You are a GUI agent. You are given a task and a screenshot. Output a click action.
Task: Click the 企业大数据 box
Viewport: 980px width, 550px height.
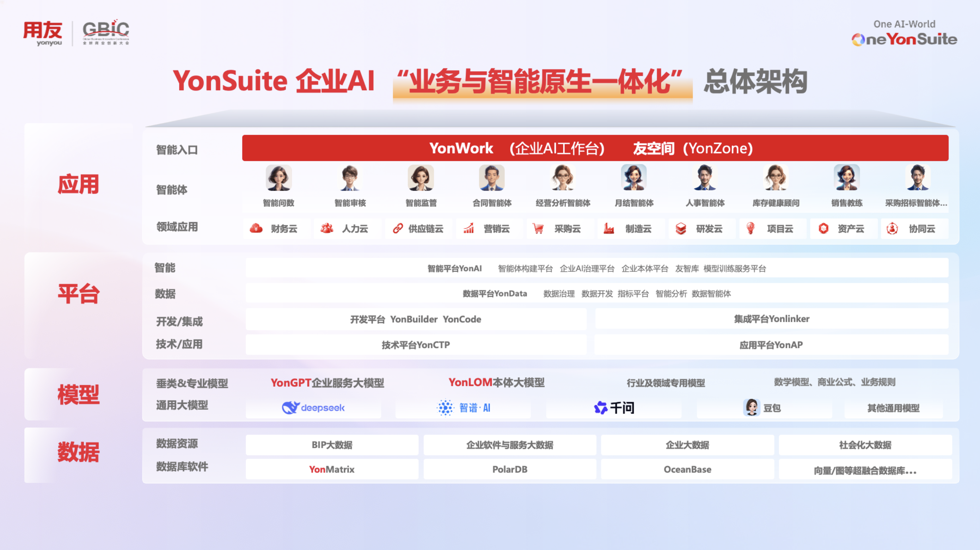pyautogui.click(x=687, y=445)
